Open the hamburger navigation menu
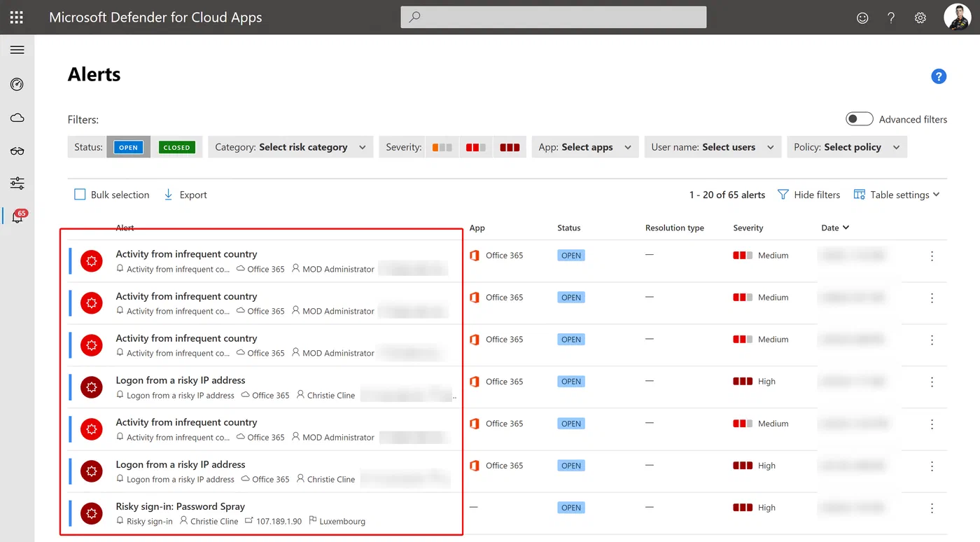The height and width of the screenshot is (542, 980). 17,50
